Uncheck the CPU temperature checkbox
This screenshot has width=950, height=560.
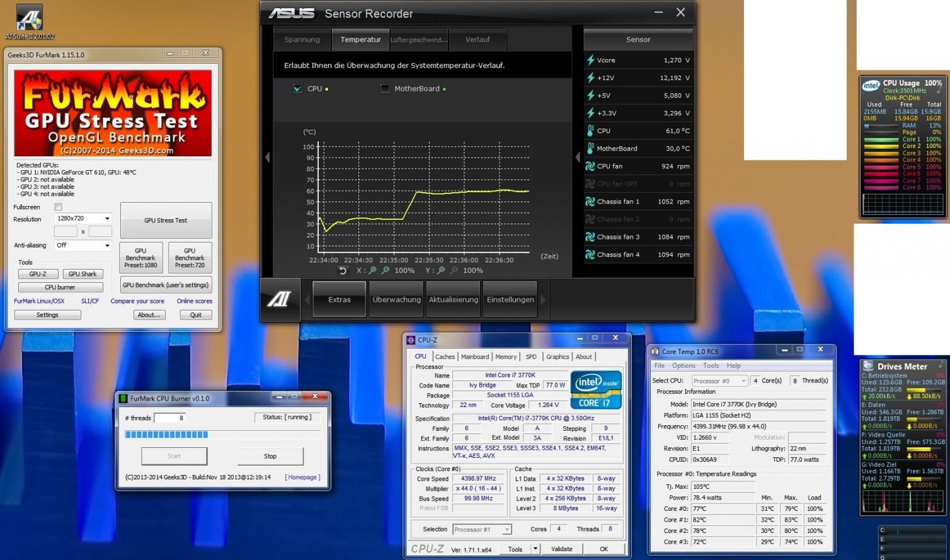(x=297, y=89)
